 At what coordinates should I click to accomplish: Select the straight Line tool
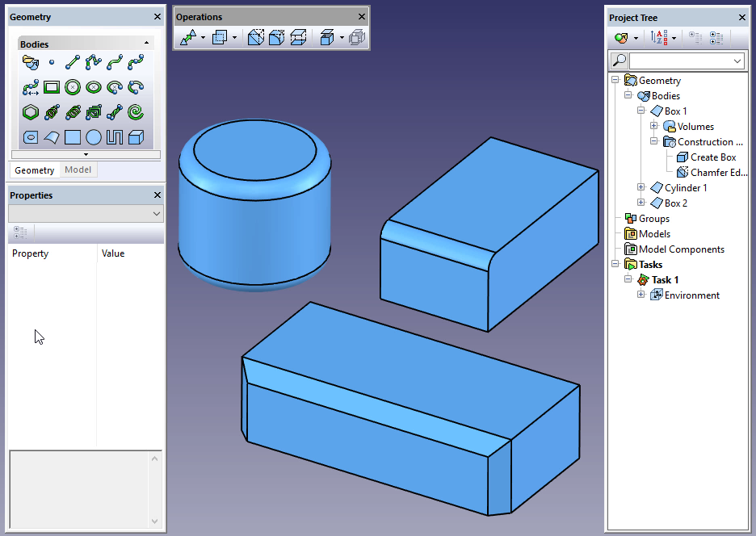click(x=73, y=61)
